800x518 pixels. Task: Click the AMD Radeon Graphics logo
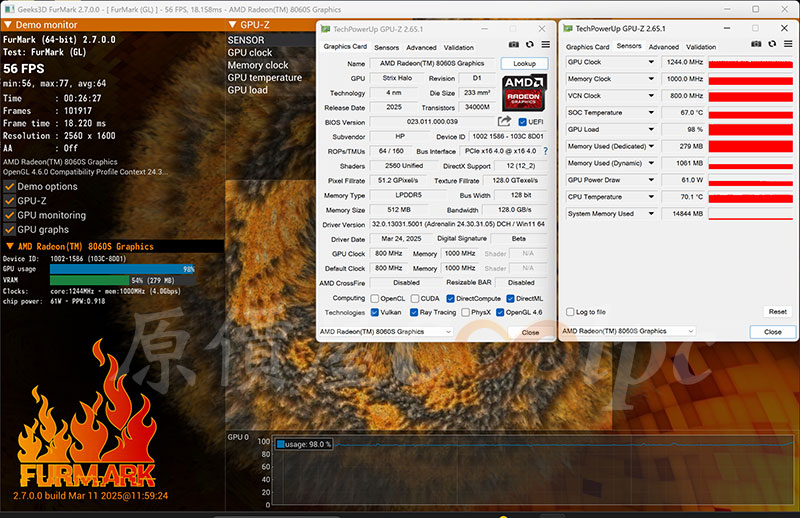(x=524, y=90)
